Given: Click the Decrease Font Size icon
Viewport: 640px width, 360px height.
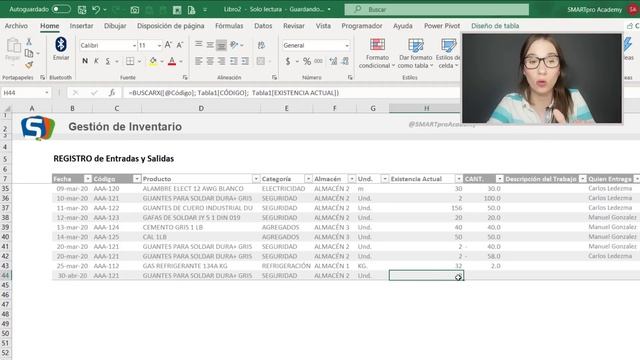Looking at the screenshot, I should 180,45.
